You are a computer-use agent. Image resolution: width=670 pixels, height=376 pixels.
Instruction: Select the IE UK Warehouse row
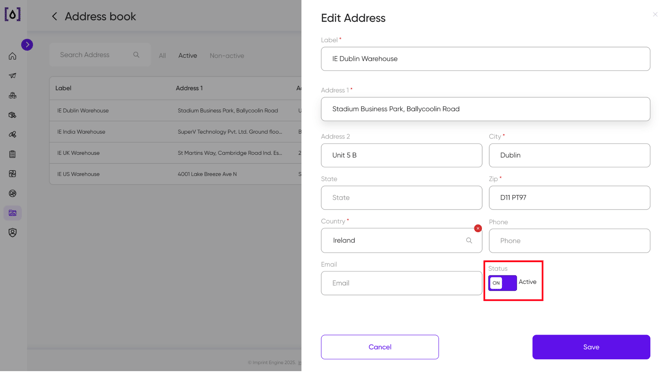[175, 153]
